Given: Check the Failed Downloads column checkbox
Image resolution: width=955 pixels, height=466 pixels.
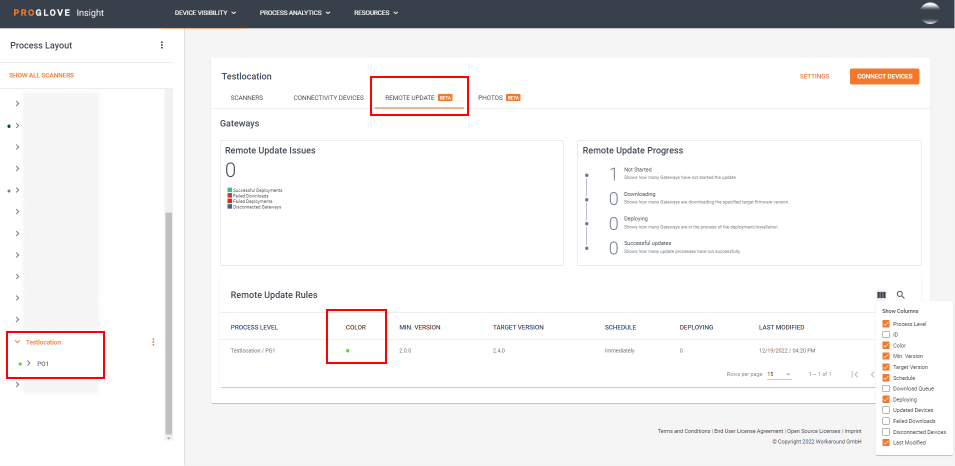Looking at the screenshot, I should [886, 421].
